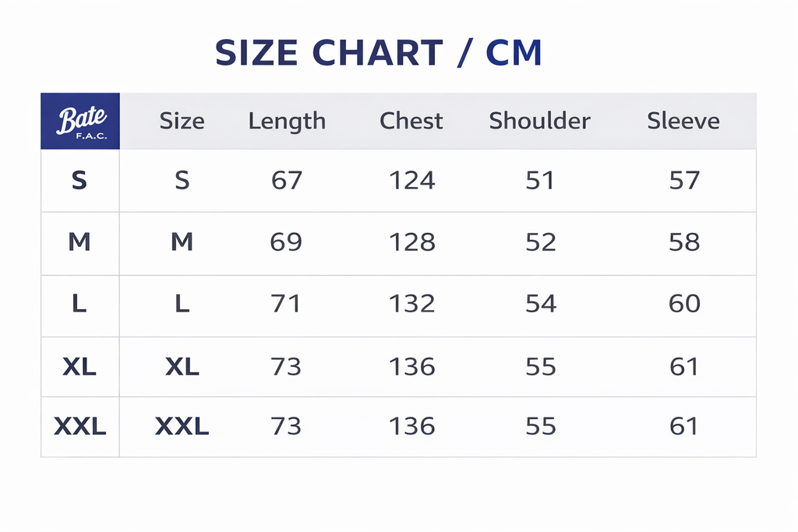Image resolution: width=798 pixels, height=532 pixels.
Task: Click the SIZE CHART / CM title
Action: (x=378, y=53)
